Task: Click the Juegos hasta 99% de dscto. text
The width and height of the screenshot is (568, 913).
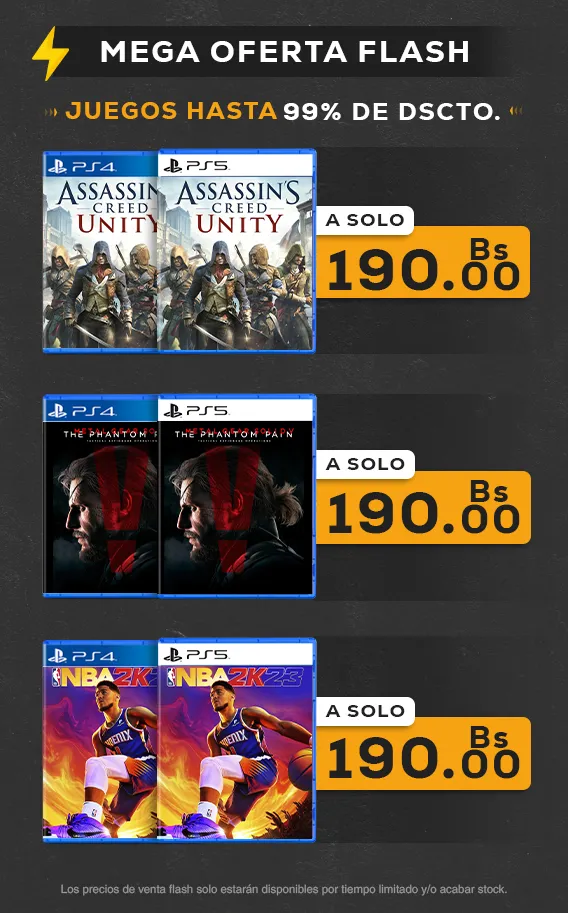Action: (x=283, y=111)
